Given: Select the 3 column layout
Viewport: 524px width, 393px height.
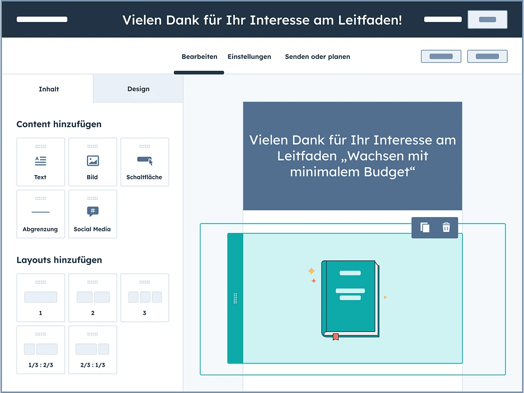Looking at the screenshot, I should click(x=145, y=298).
